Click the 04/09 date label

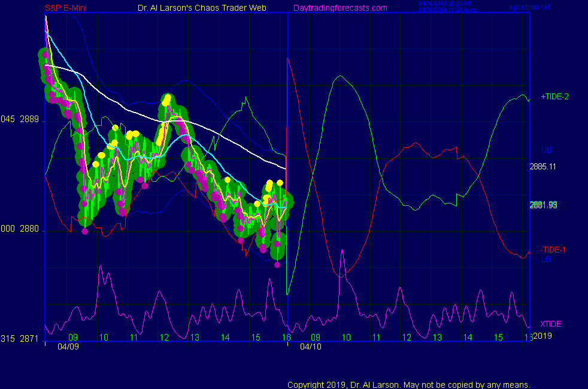(x=68, y=347)
